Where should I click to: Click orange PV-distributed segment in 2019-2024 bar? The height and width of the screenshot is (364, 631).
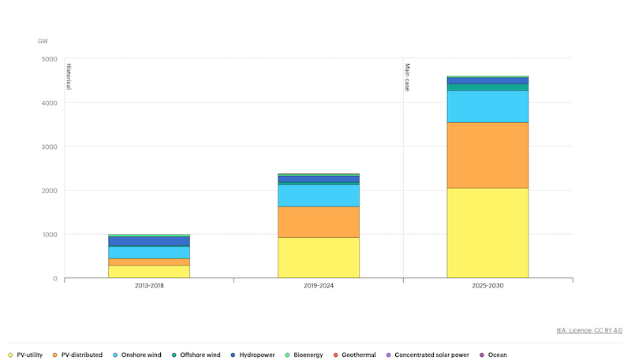coord(318,222)
